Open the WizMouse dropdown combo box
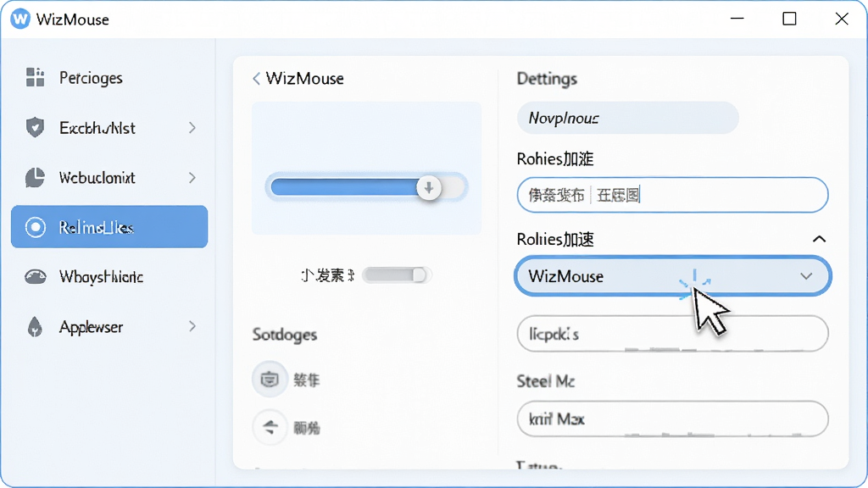This screenshot has height=488, width=868. pyautogui.click(x=672, y=275)
